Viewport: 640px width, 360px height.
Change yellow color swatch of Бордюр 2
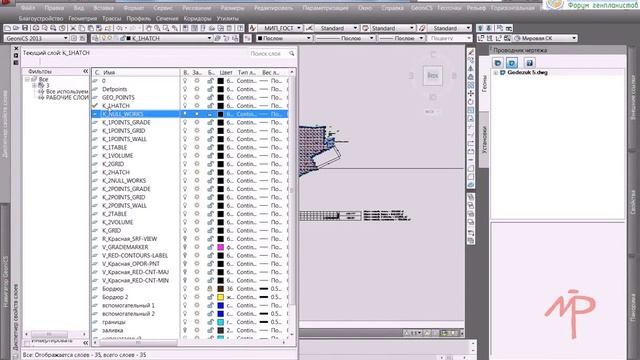tap(220, 297)
